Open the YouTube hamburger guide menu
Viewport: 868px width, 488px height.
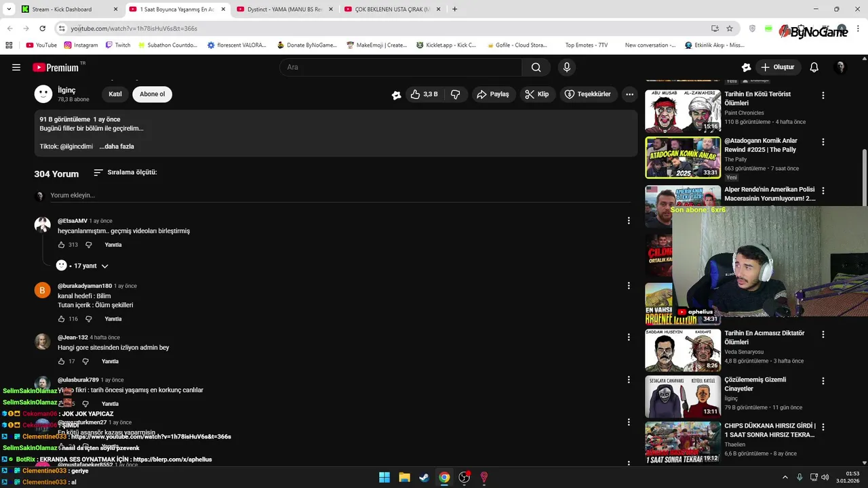coord(16,67)
